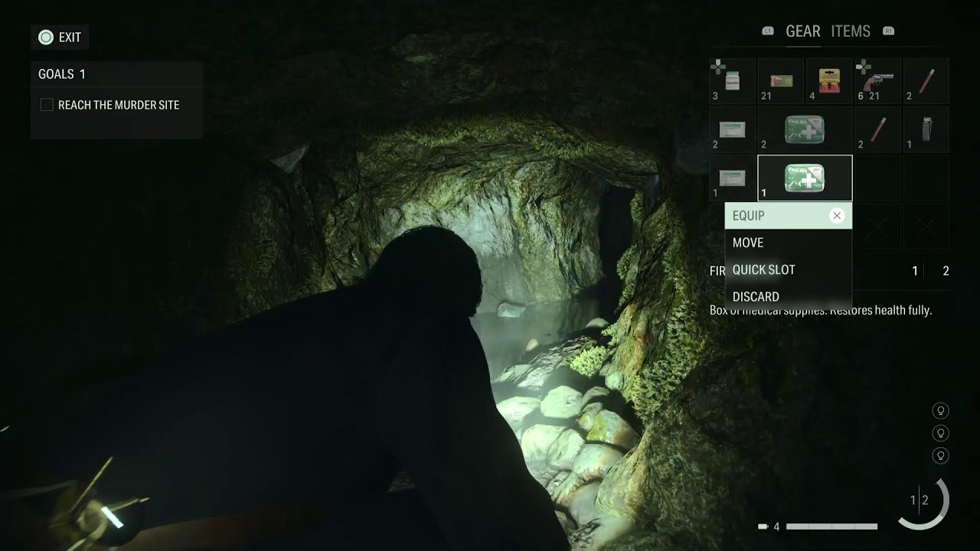Select the painkillers item slot
Viewport: 980px width, 551px height.
point(733,81)
